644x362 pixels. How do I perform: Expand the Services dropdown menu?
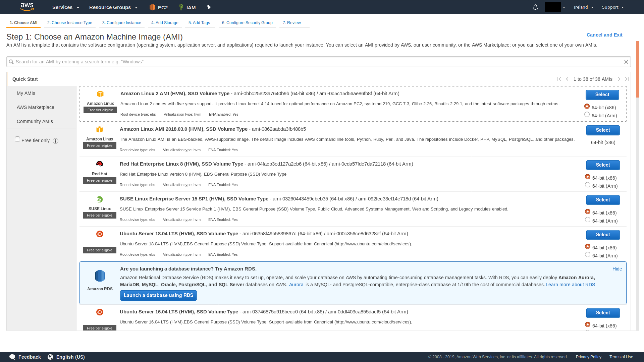point(65,7)
